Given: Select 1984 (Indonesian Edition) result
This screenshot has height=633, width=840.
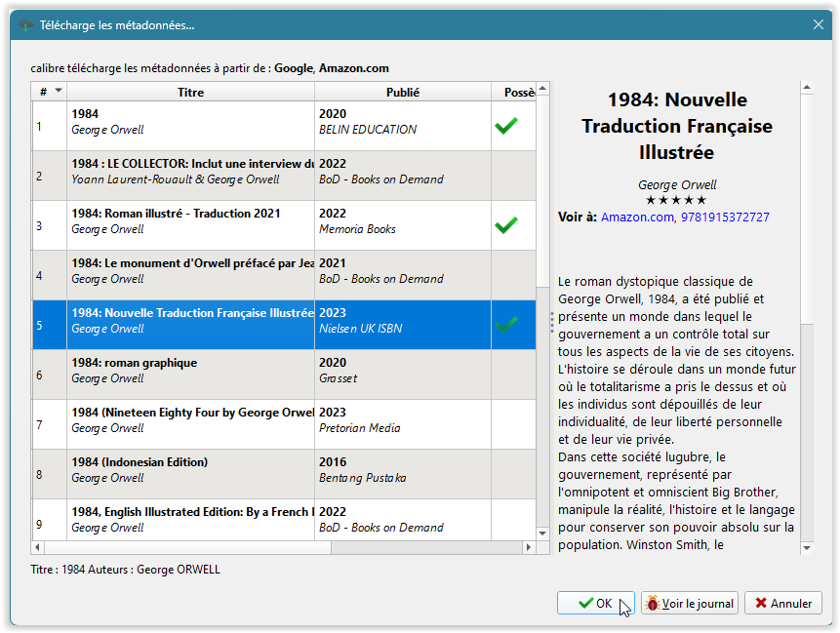Looking at the screenshot, I should coord(191,470).
